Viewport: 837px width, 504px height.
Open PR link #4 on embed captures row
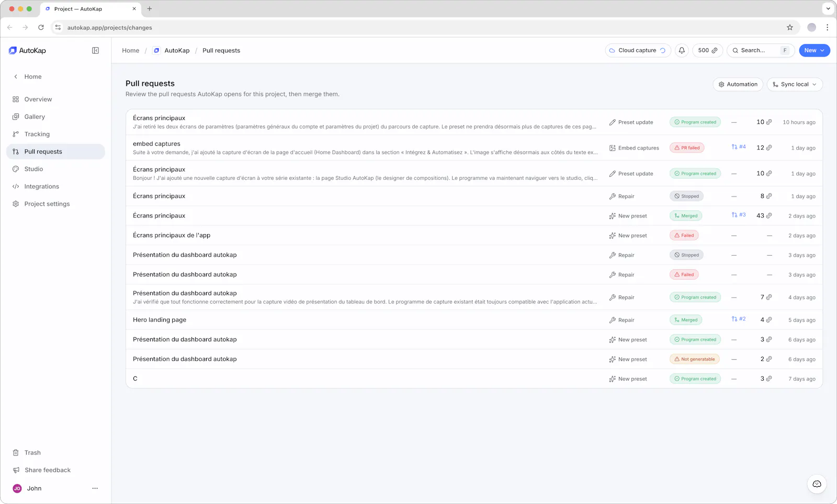(739, 147)
